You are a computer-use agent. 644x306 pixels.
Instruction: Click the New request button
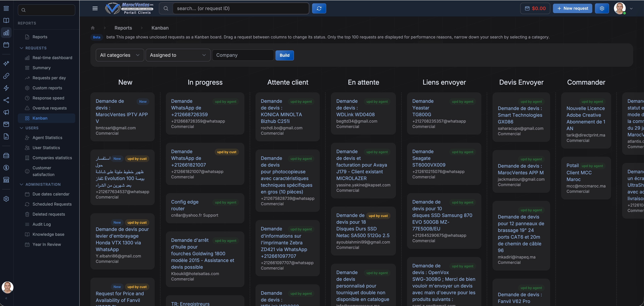(x=572, y=8)
